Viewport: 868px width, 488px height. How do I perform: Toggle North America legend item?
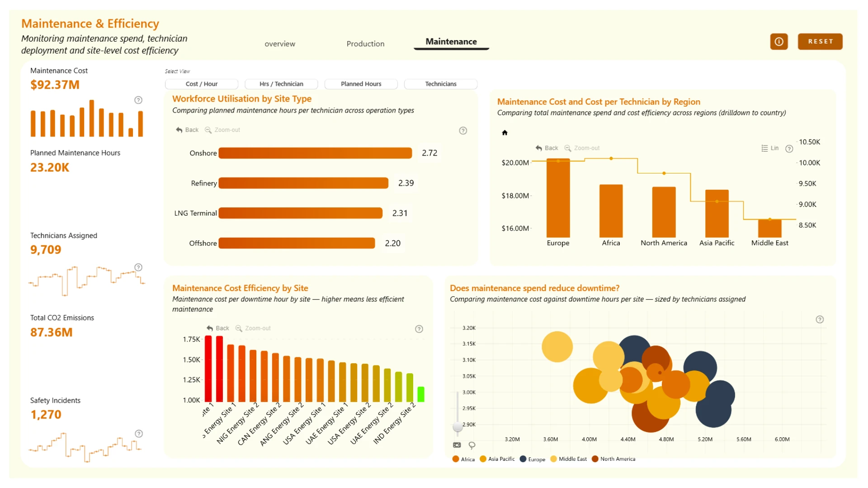pyautogui.click(x=613, y=459)
